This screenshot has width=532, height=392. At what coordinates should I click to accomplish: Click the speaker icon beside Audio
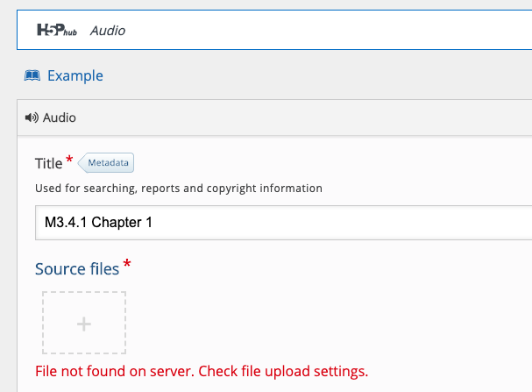point(32,118)
